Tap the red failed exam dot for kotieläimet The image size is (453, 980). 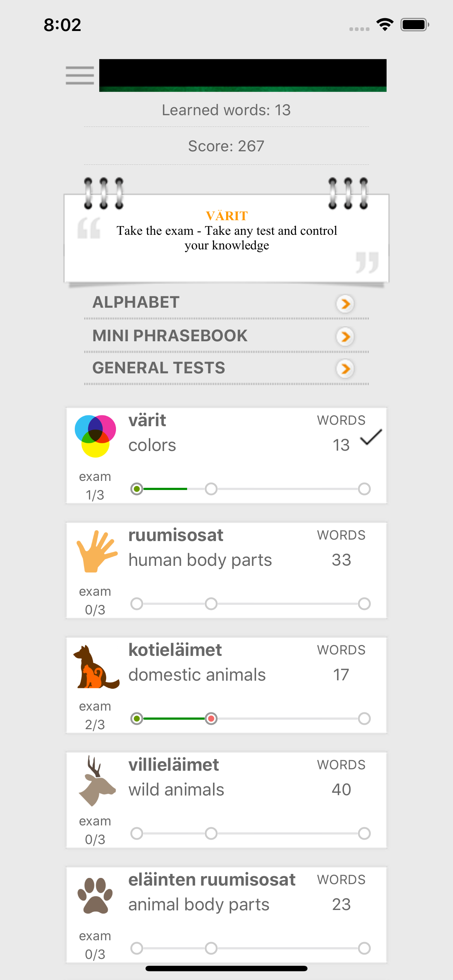coord(211,718)
